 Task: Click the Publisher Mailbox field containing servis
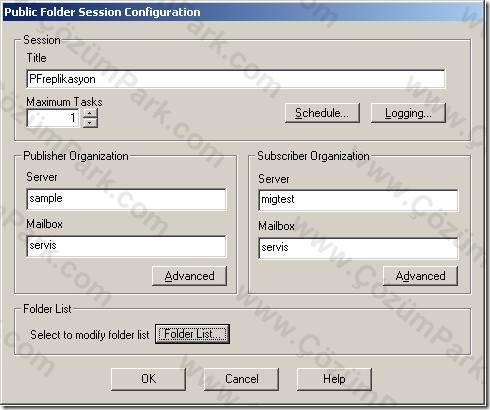[126, 246]
